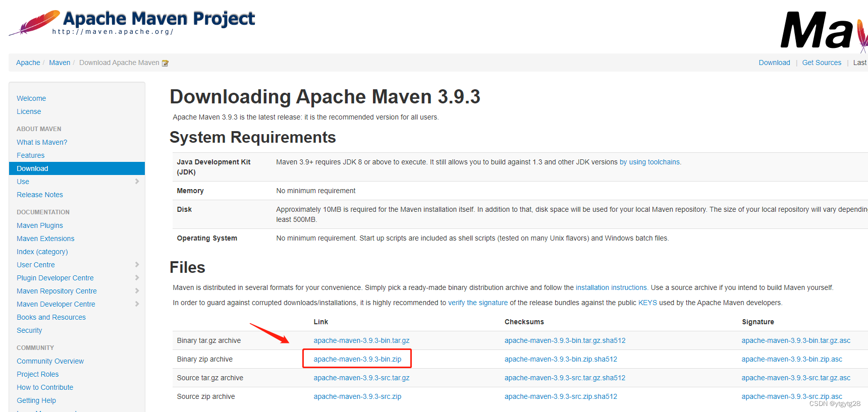Viewport: 868px width, 412px height.
Task: Open How to Contribute link
Action: pyautogui.click(x=45, y=387)
